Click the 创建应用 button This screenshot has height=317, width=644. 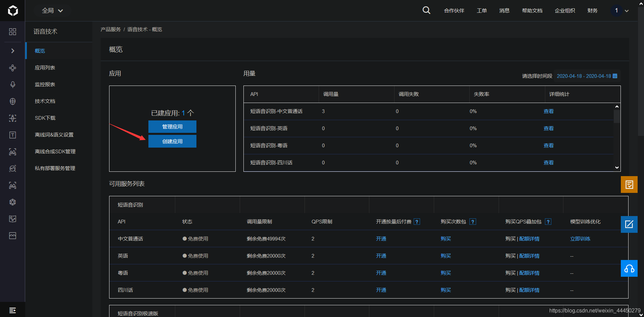tap(172, 141)
